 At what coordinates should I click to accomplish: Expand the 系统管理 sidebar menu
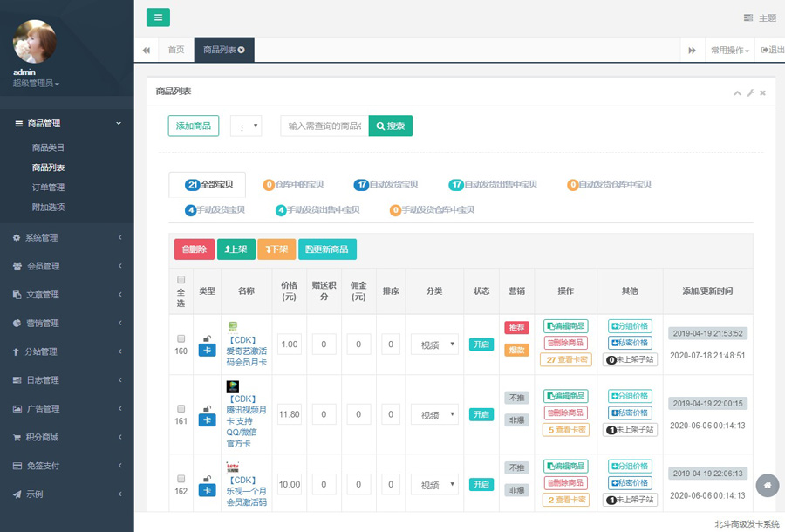[67, 238]
